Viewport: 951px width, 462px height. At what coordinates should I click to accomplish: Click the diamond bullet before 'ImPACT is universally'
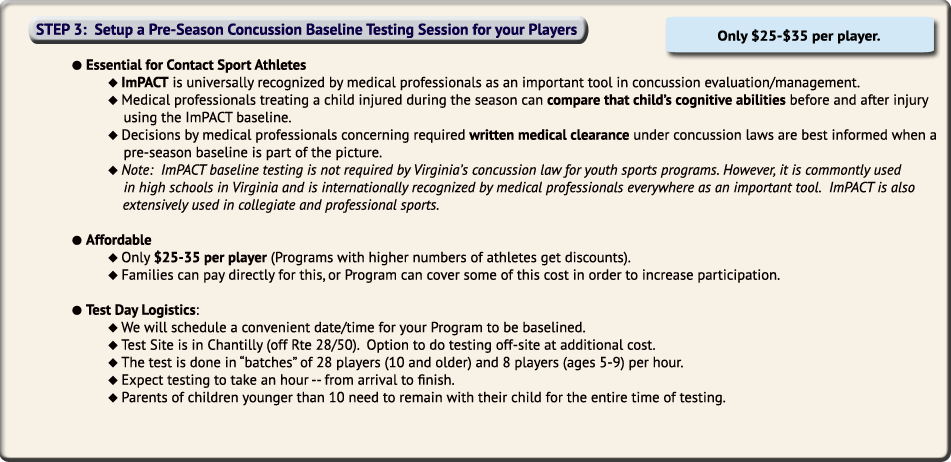[x=113, y=82]
